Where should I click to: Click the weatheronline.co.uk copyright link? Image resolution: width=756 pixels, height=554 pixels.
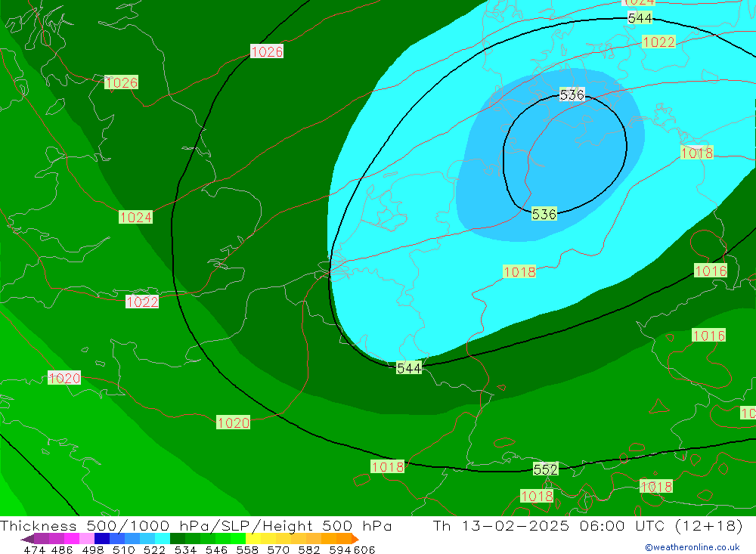click(x=692, y=547)
